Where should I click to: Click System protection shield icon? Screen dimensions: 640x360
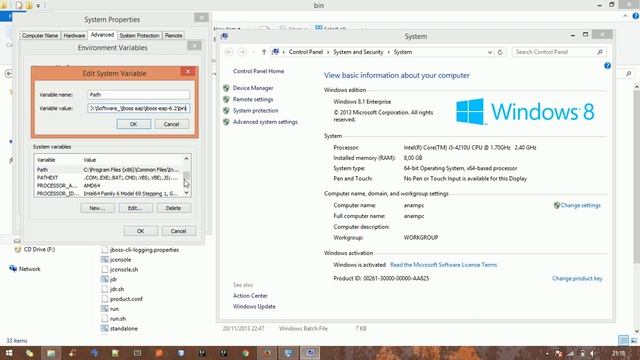[226, 111]
